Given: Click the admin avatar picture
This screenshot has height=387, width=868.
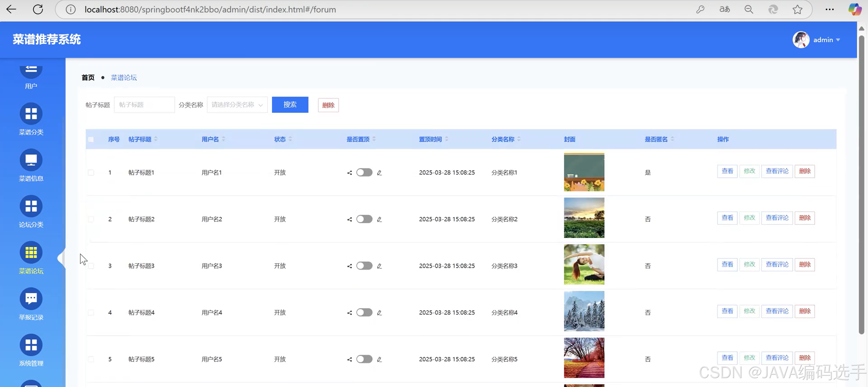Looking at the screenshot, I should [x=801, y=40].
